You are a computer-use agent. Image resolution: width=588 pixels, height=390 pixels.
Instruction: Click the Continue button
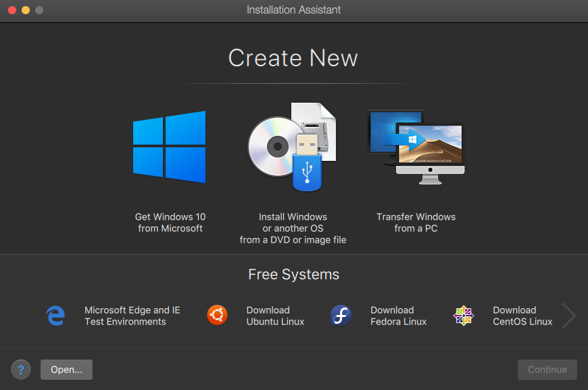pyautogui.click(x=547, y=370)
